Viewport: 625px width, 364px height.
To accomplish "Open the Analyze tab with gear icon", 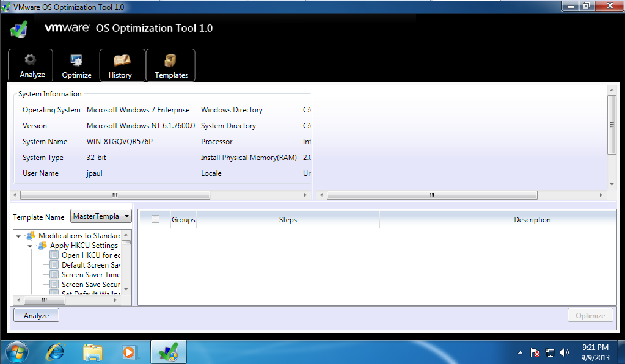I will (x=31, y=65).
